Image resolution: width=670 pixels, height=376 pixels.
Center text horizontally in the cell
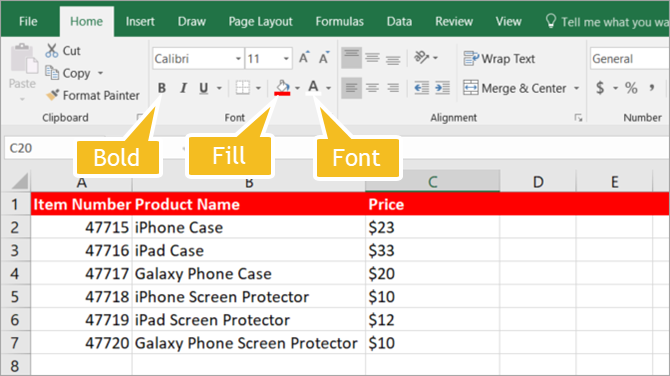(372, 88)
